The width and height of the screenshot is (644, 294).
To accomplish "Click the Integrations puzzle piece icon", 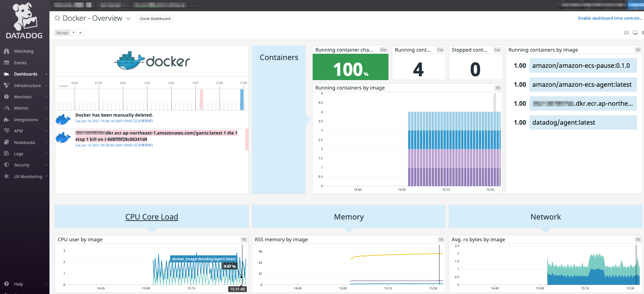I will [6, 120].
